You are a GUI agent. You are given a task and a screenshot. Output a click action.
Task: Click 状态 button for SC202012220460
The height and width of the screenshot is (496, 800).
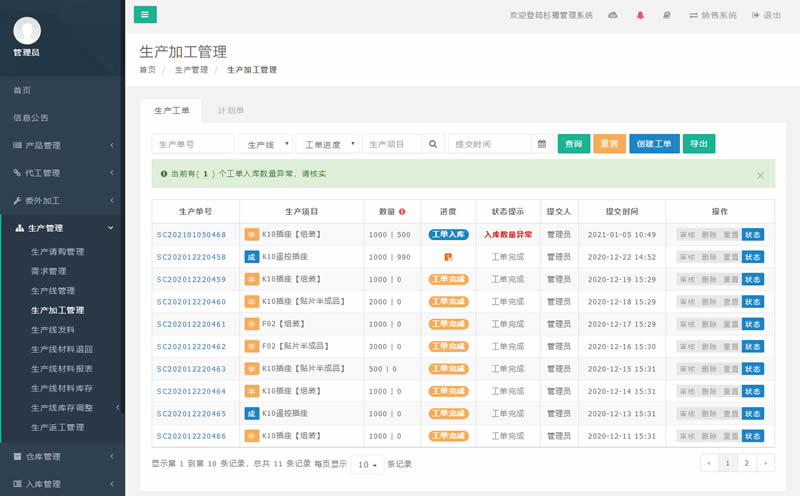tap(753, 302)
